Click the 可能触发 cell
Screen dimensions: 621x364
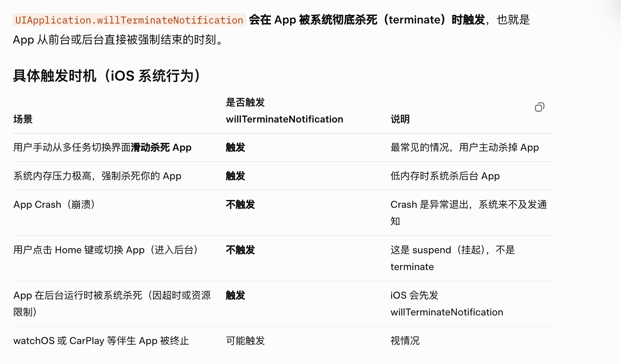click(x=245, y=341)
